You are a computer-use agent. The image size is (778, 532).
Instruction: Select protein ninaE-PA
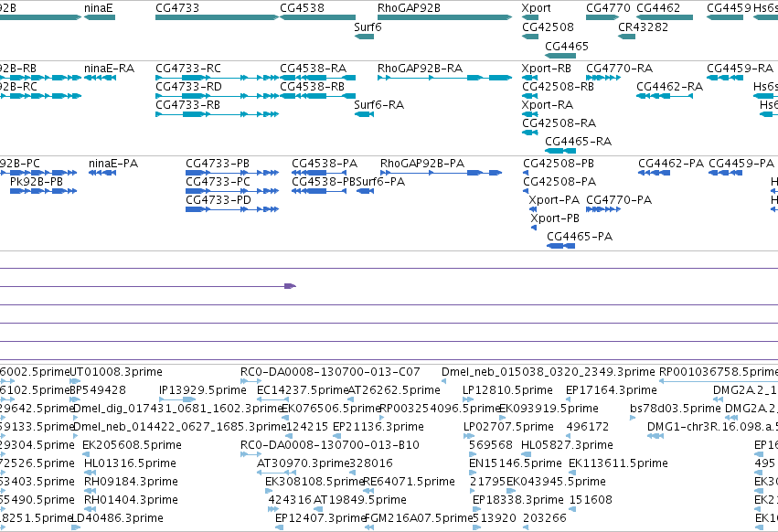click(x=102, y=173)
